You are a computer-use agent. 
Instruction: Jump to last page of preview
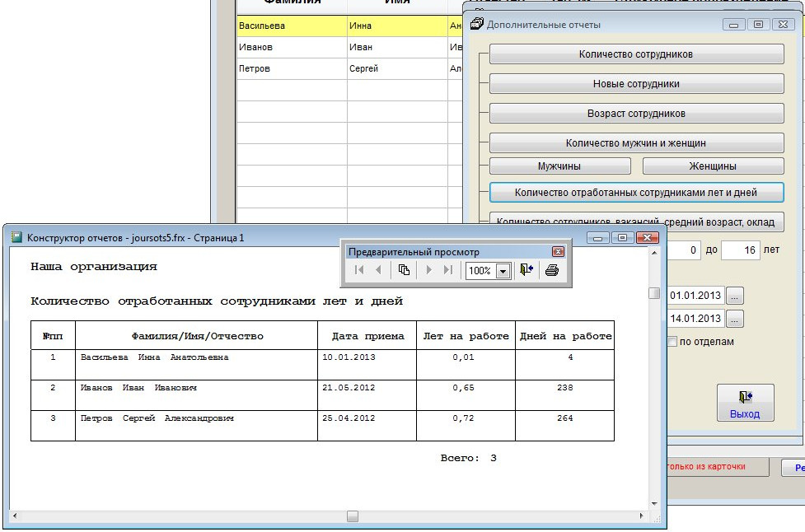pyautogui.click(x=448, y=270)
